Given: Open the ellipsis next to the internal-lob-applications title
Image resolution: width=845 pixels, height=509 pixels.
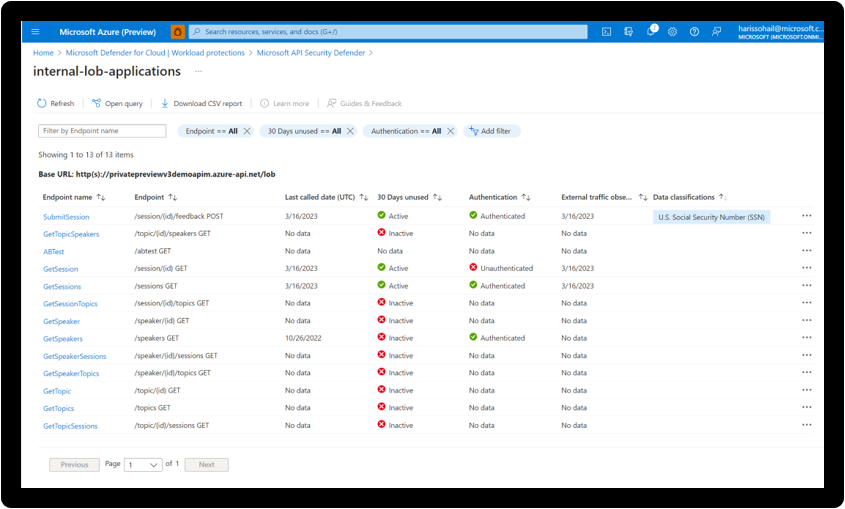Looking at the screenshot, I should point(198,71).
